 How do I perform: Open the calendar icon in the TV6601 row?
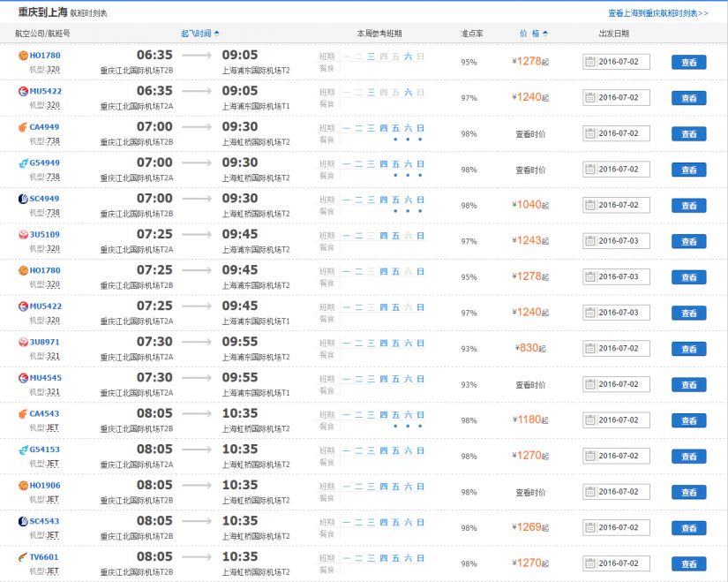(589, 563)
